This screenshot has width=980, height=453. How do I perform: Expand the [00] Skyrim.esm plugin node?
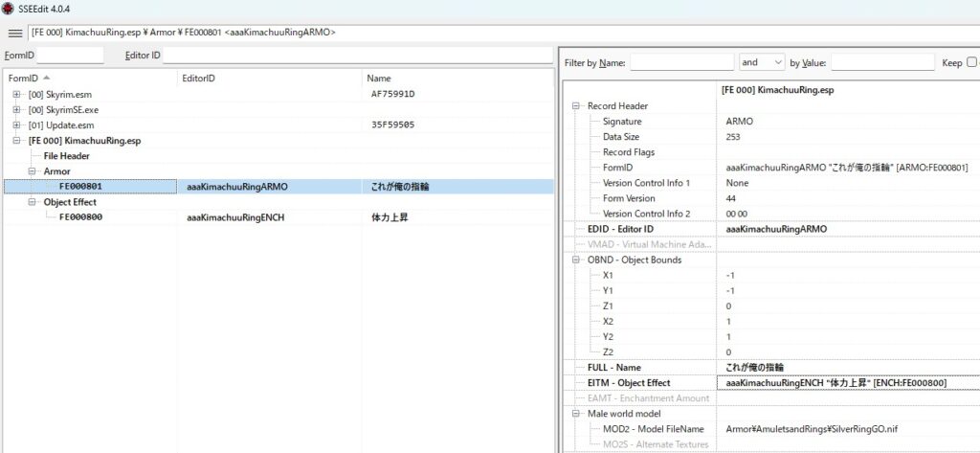click(17, 94)
